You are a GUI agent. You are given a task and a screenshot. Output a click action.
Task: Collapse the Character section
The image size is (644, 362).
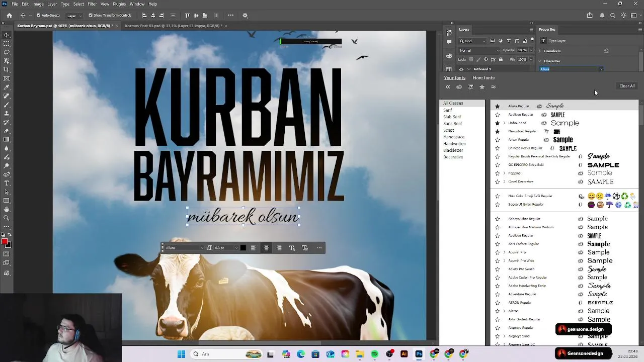pyautogui.click(x=539, y=61)
